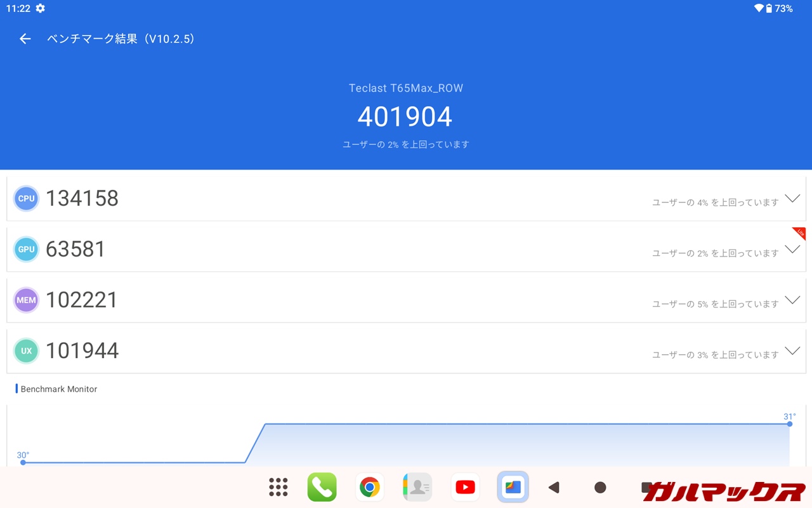Image resolution: width=812 pixels, height=508 pixels.
Task: Click the settings gear in status bar
Action: [x=41, y=8]
